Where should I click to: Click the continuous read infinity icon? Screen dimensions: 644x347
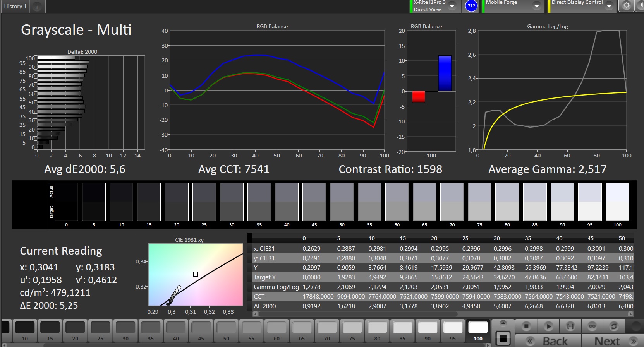(592, 326)
